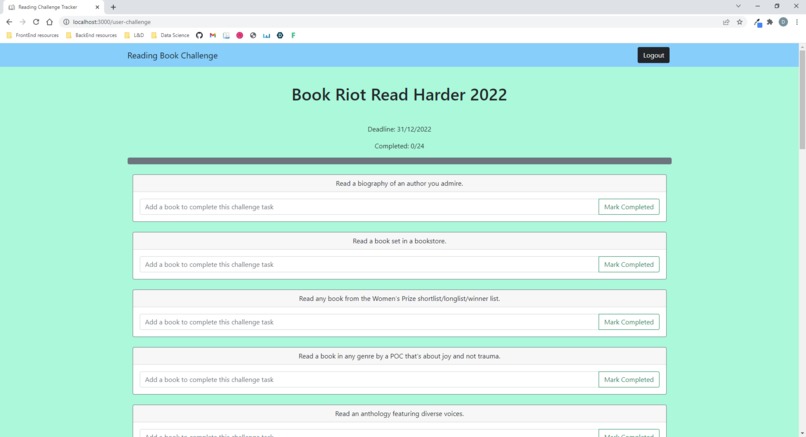Open the green F bookmark icon
This screenshot has width=806, height=437.
pos(293,35)
